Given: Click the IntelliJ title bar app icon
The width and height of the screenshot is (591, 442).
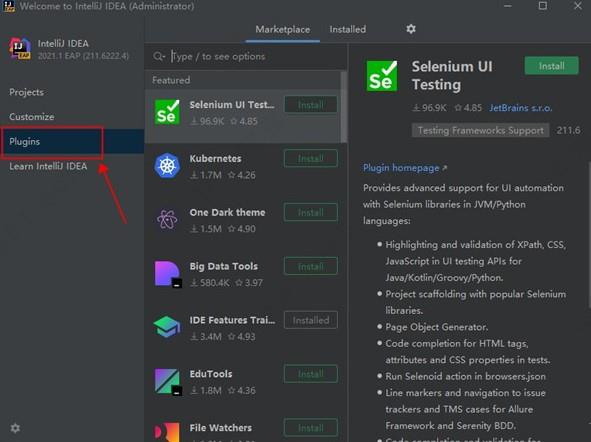Looking at the screenshot, I should [x=9, y=6].
